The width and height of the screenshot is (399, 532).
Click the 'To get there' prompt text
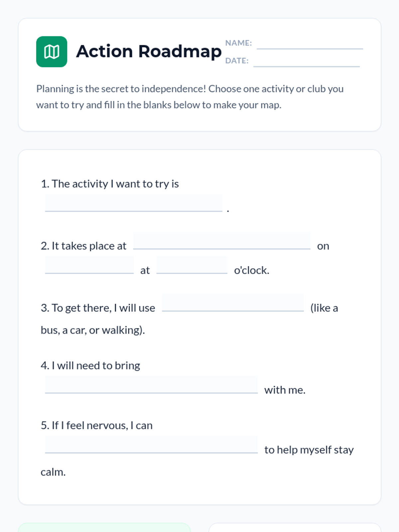98,308
